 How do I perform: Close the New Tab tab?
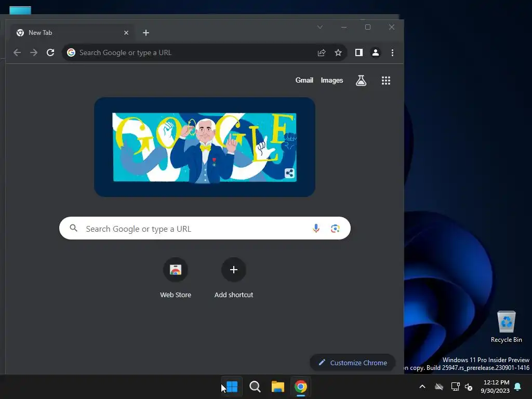(x=126, y=33)
